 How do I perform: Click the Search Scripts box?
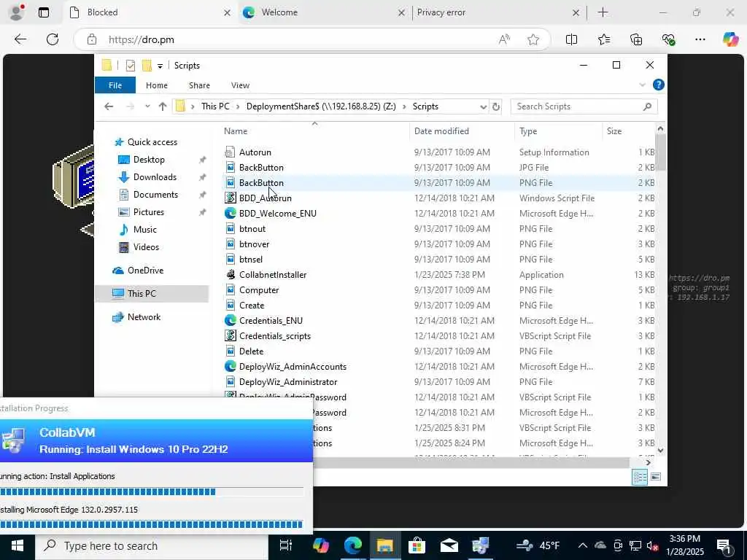[x=584, y=106]
